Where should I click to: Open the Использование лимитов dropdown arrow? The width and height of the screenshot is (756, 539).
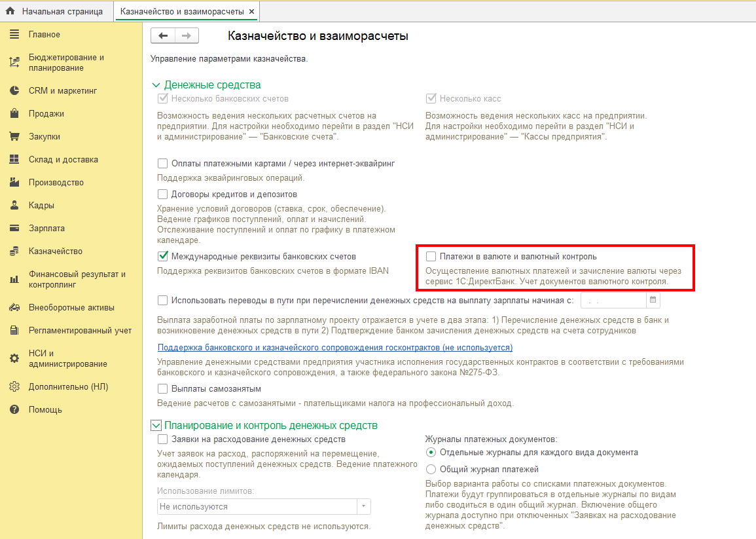(x=363, y=507)
